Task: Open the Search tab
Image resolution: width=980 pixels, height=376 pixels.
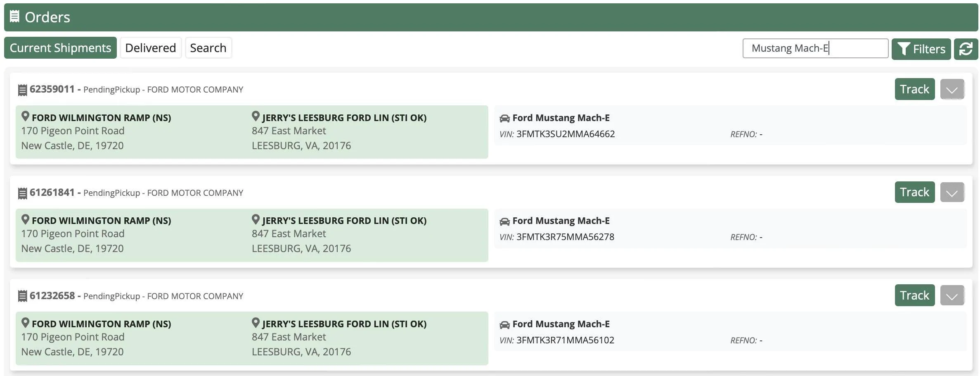Action: point(208,48)
